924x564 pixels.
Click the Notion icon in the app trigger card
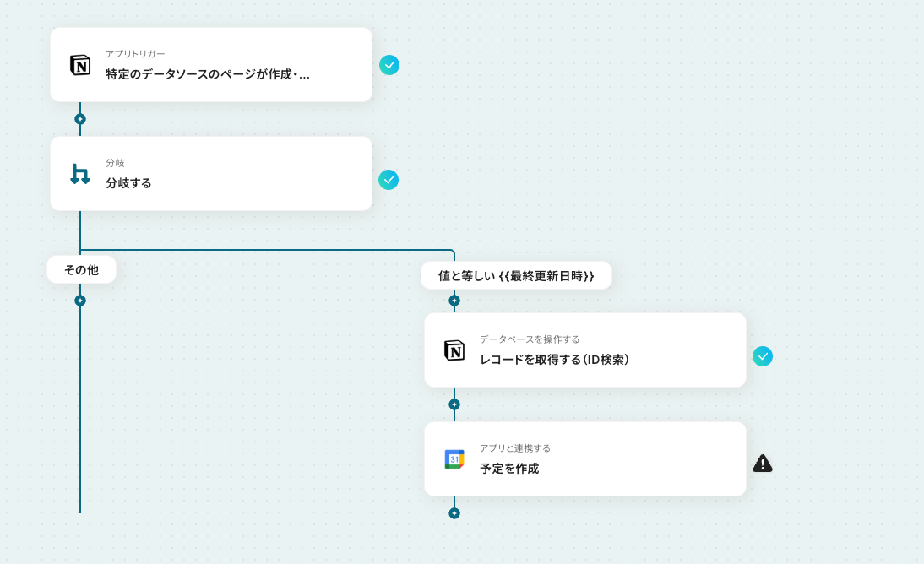80,65
